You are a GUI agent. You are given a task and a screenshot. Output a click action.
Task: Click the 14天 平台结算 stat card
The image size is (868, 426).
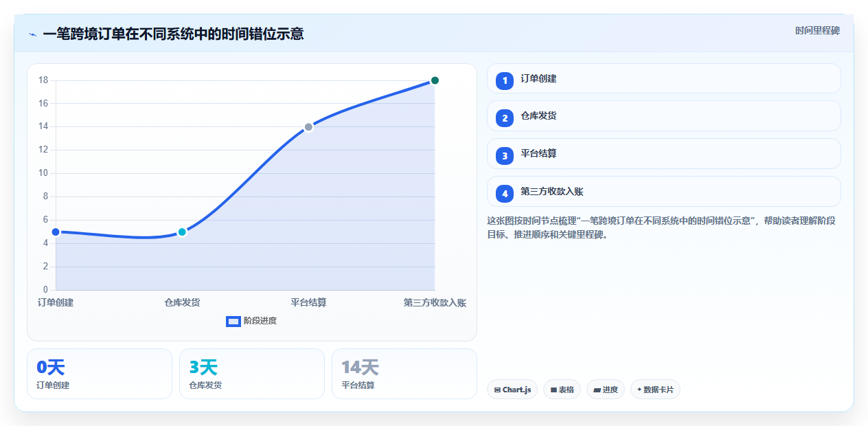tap(404, 374)
